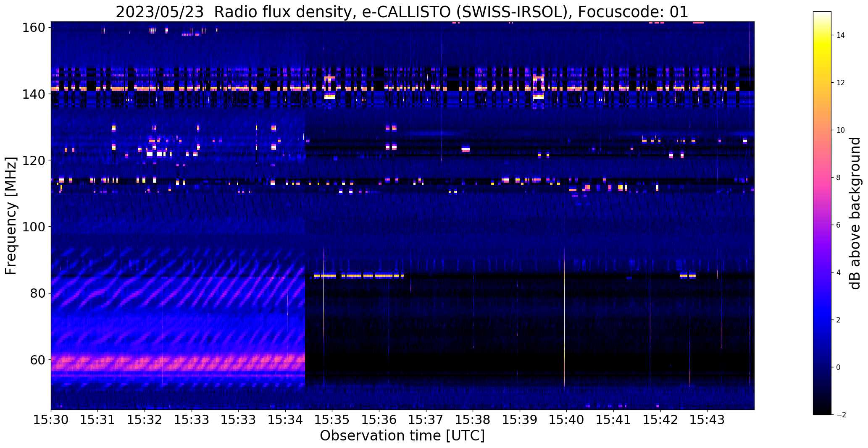Click the 15:32 time tick label
Screen dimensions: 868x448
(x=145, y=420)
